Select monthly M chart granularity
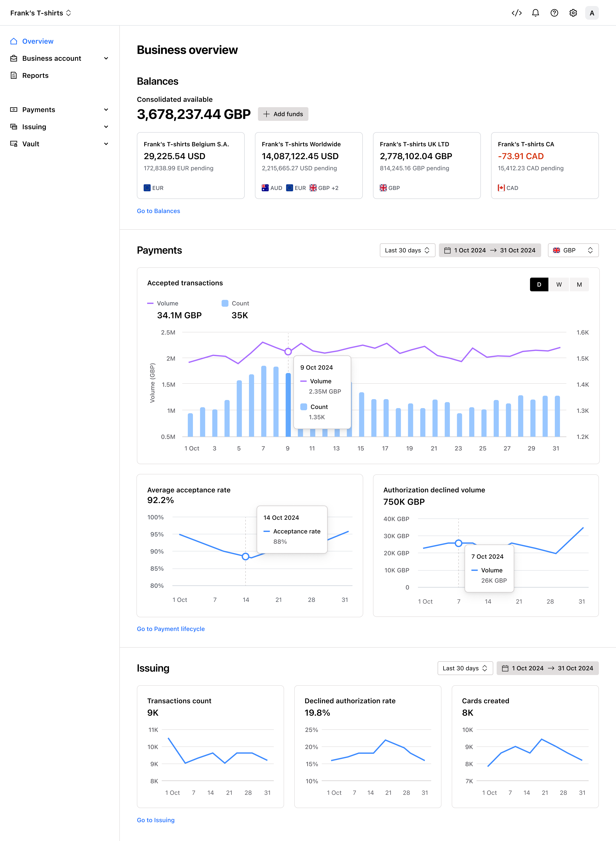Viewport: 616px width, 841px height. [579, 285]
